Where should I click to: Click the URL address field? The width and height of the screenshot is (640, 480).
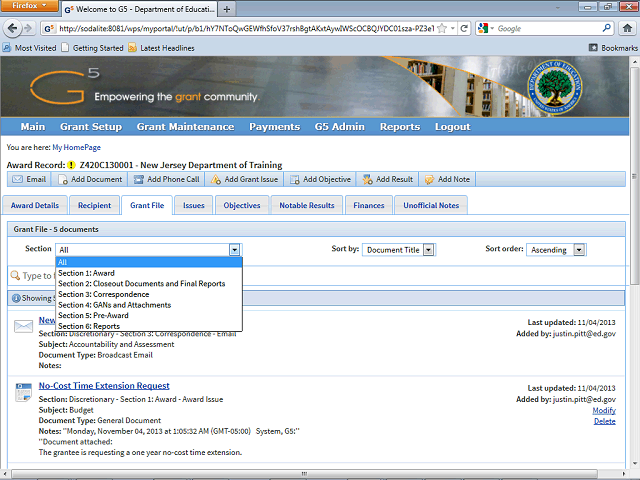(246, 29)
